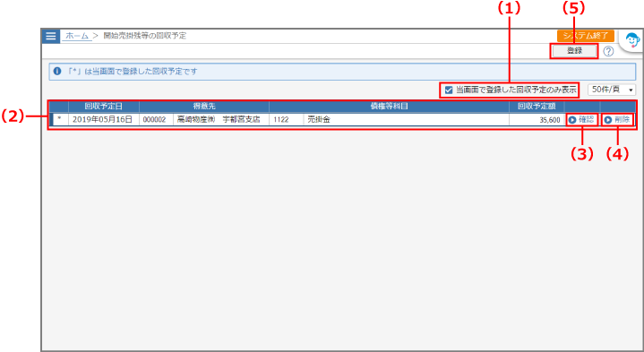Click the システム終了 button
Viewport: 644px width, 352px height.
click(586, 36)
